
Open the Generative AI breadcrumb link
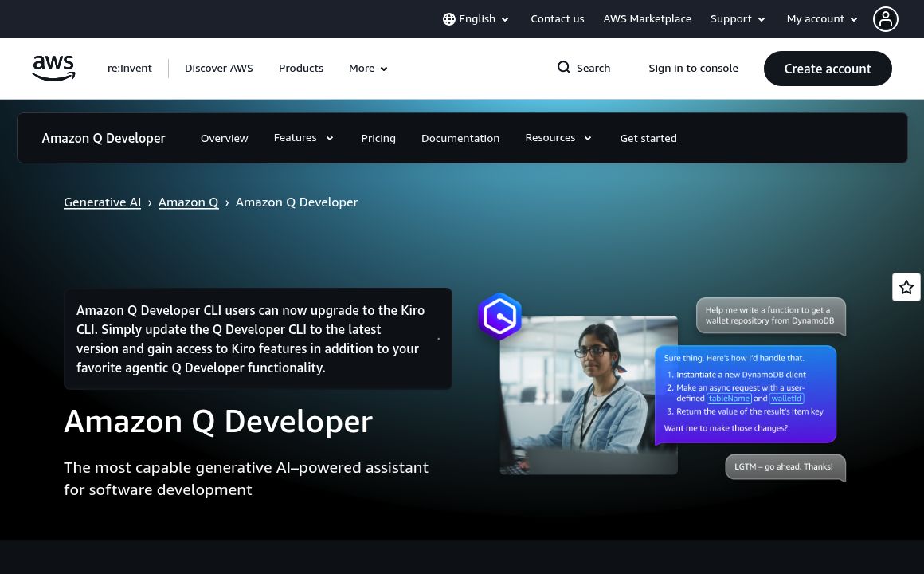pos(102,202)
